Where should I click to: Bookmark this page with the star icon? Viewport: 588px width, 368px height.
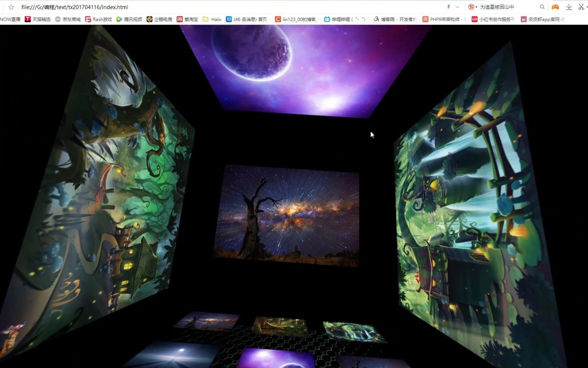click(11, 7)
